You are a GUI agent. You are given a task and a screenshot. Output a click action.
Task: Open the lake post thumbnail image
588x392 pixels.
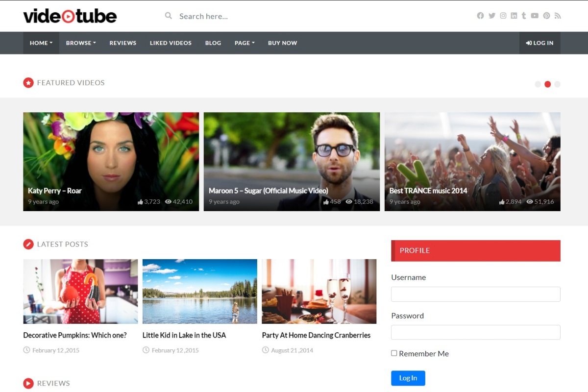(200, 292)
